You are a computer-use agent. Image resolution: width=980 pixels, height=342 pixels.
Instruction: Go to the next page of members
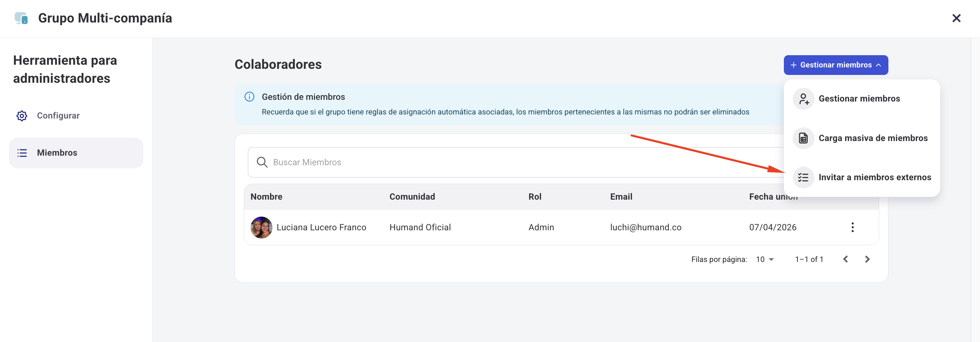click(867, 259)
